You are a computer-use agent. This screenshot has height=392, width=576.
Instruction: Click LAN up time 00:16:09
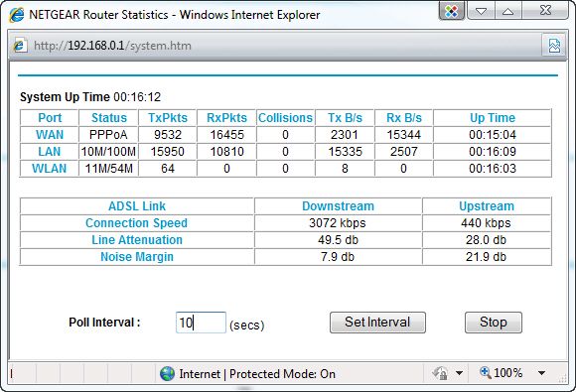[493, 152]
